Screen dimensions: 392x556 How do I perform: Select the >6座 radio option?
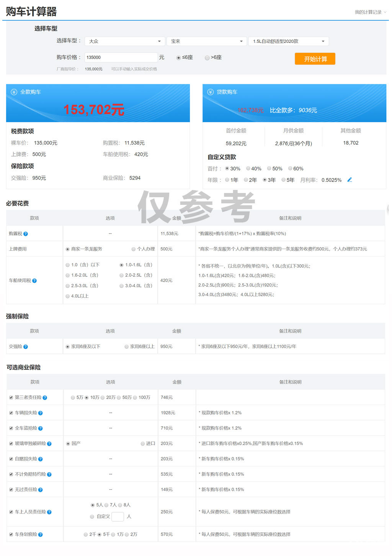coord(207,58)
